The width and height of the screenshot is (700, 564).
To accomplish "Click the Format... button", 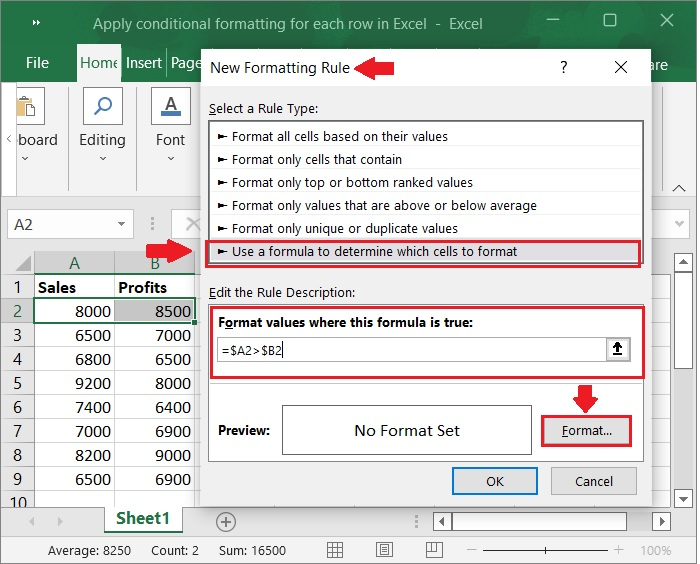I will 587,431.
